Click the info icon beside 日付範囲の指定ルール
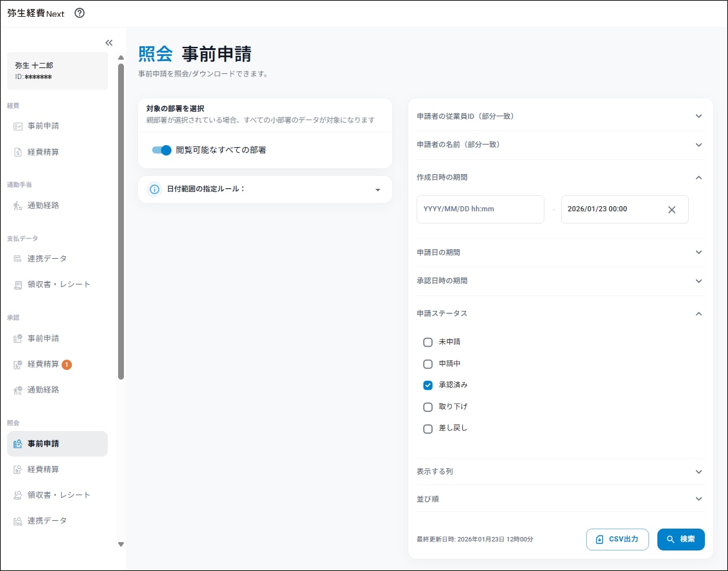The height and width of the screenshot is (571, 728). [x=154, y=189]
